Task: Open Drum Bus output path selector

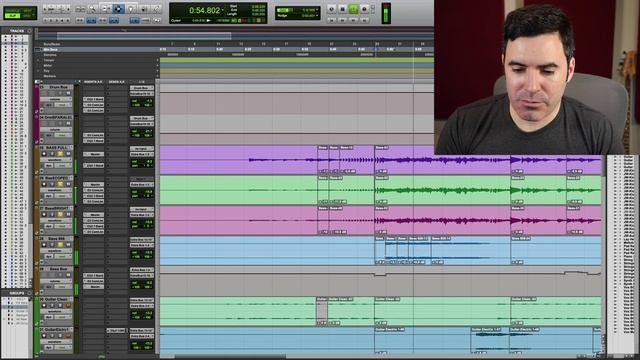Action: coord(142,93)
